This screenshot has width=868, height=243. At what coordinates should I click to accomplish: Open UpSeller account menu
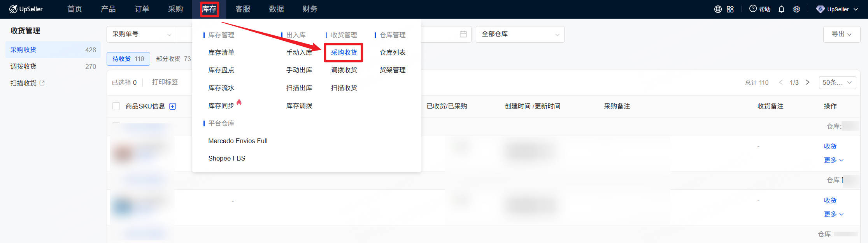837,9
